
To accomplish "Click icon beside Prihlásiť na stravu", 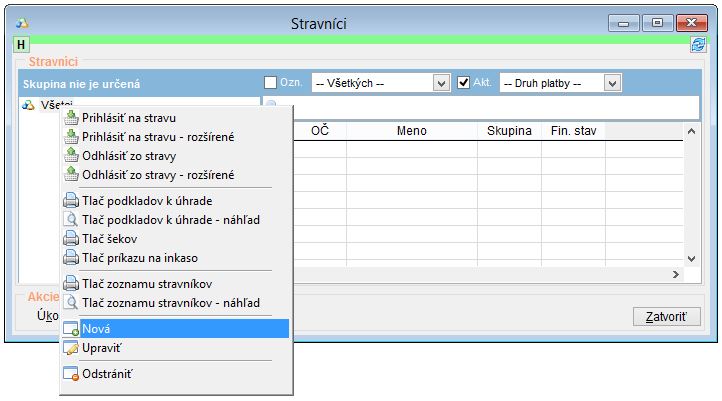I will point(71,118).
